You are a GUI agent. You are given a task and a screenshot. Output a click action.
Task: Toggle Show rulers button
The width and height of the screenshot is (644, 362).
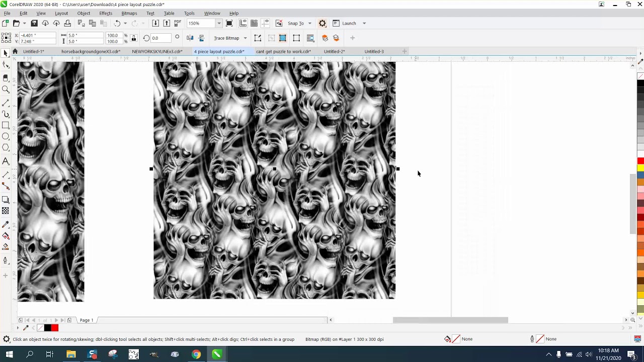pyautogui.click(x=243, y=23)
